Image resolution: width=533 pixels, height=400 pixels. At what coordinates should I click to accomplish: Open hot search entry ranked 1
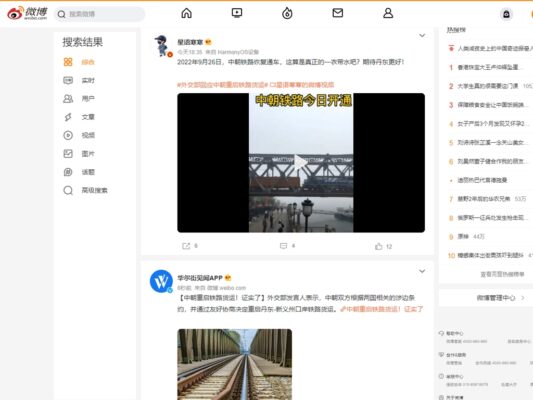[489, 67]
